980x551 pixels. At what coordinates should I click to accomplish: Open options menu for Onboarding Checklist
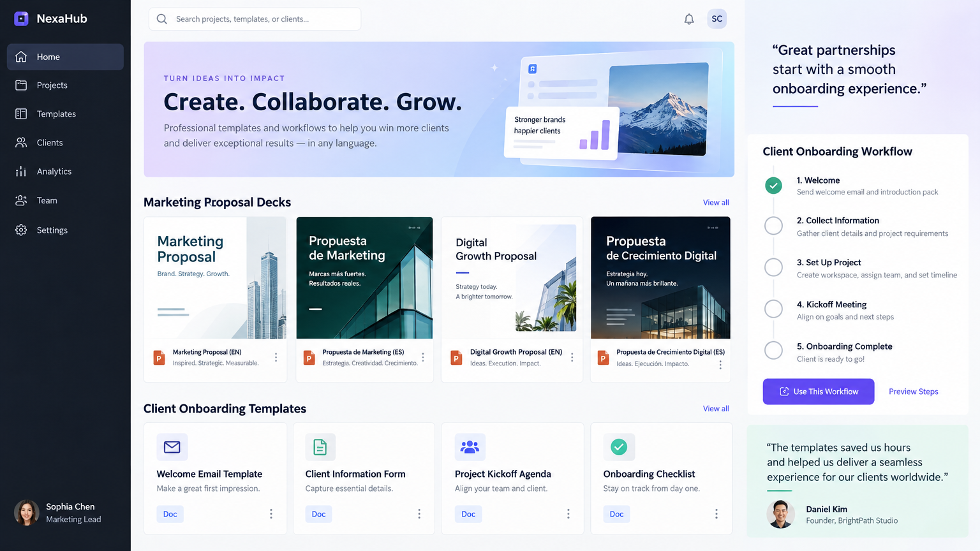pos(716,514)
